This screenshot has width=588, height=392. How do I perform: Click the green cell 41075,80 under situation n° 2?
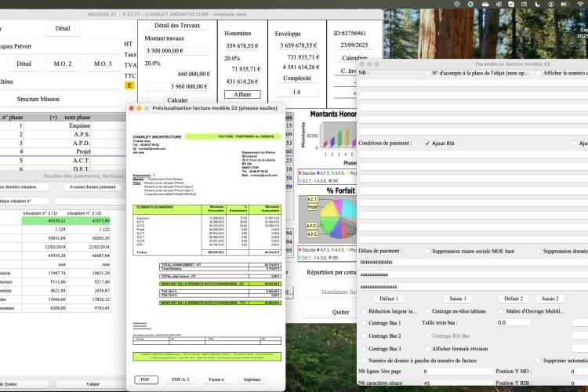click(88, 220)
